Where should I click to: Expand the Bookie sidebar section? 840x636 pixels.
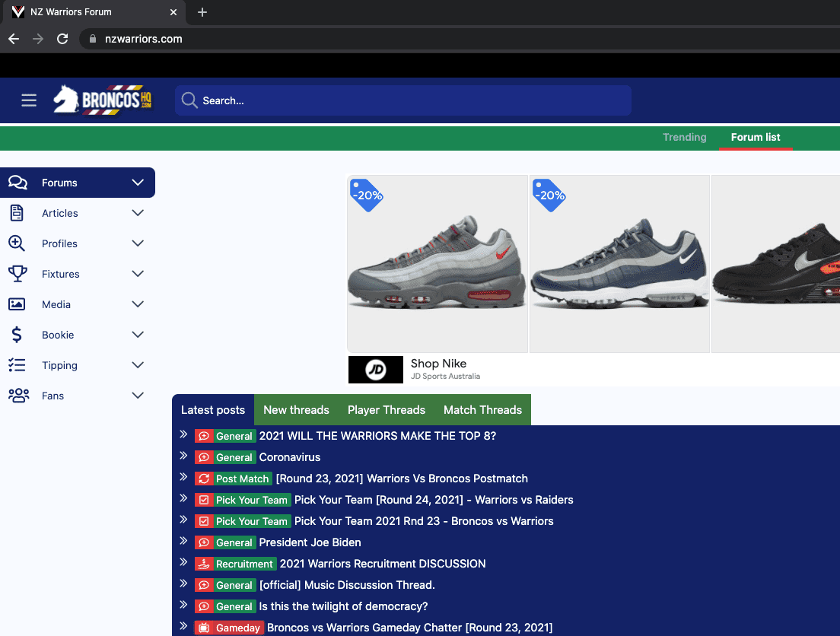pyautogui.click(x=138, y=335)
